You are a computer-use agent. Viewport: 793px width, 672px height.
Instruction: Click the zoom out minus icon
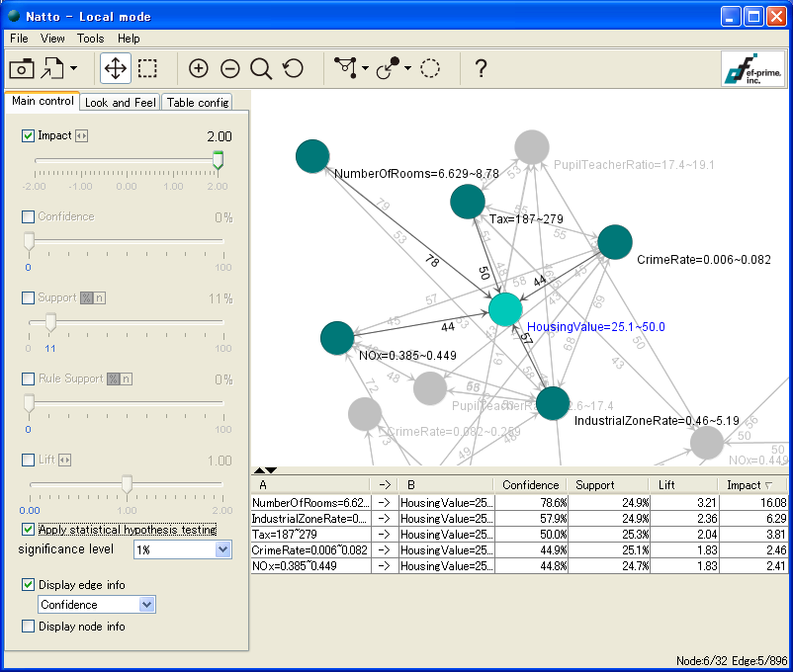click(x=230, y=68)
